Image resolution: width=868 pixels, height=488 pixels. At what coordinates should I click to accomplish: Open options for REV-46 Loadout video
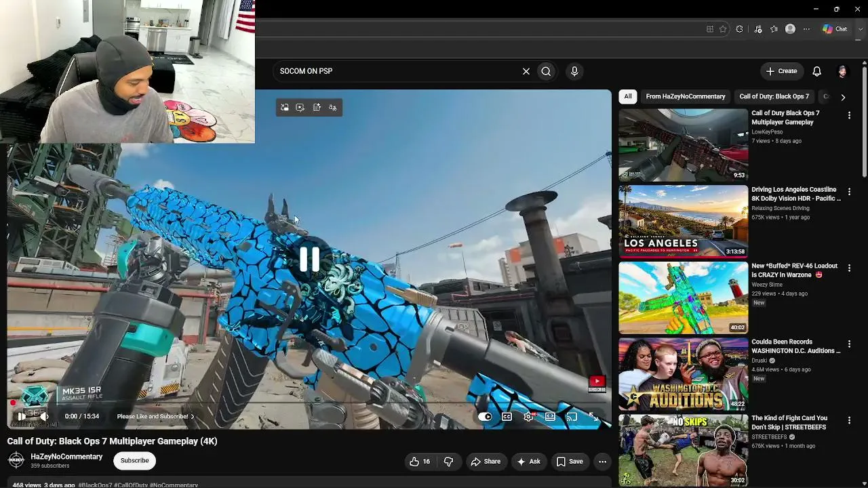point(849,268)
